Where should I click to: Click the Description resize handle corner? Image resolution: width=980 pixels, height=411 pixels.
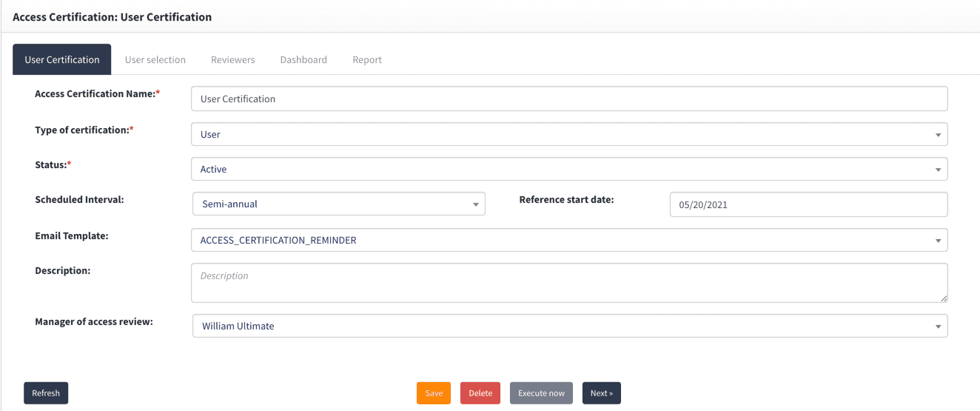[x=944, y=298]
